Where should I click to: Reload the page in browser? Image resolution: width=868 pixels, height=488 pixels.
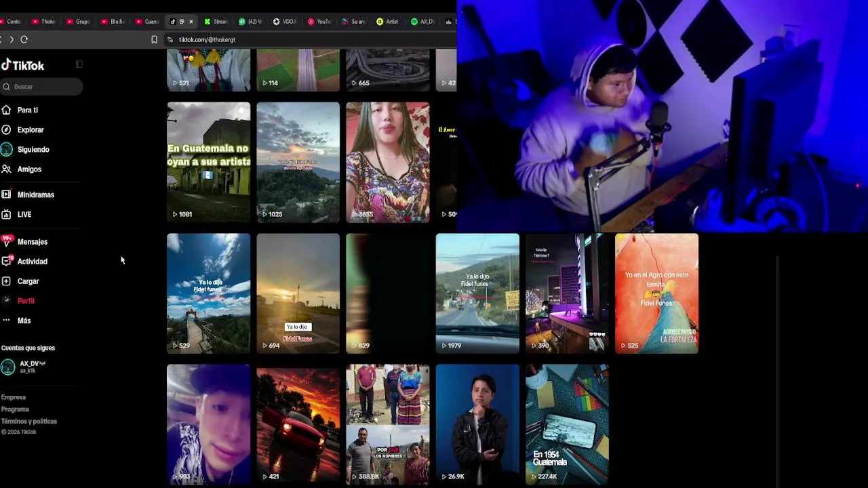pyautogui.click(x=24, y=39)
